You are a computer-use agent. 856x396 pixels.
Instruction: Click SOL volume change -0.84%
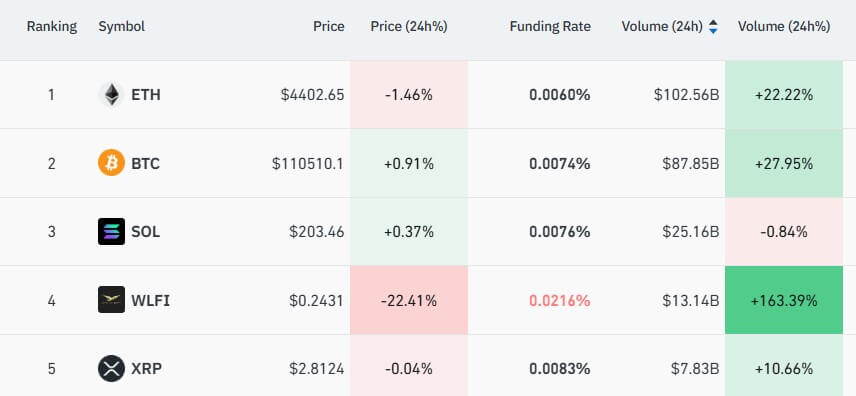pos(784,232)
